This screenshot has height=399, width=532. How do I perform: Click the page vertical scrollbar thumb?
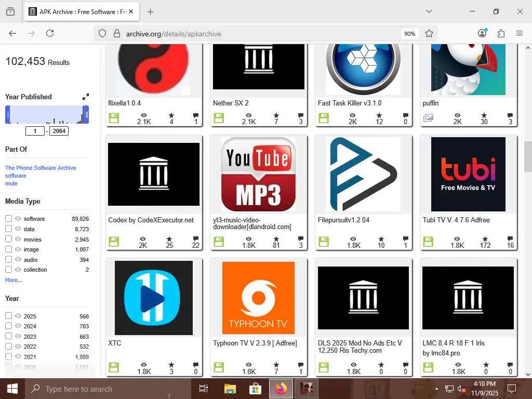(528, 157)
